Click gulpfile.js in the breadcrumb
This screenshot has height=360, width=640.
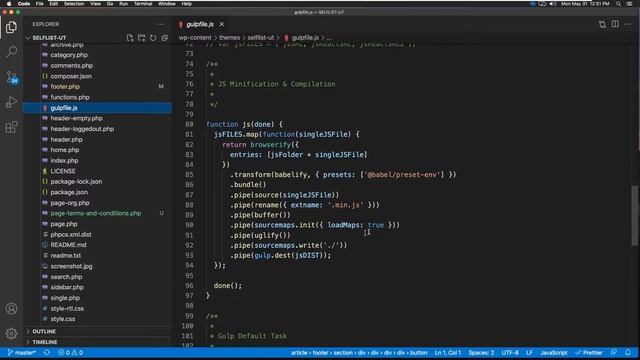point(305,38)
